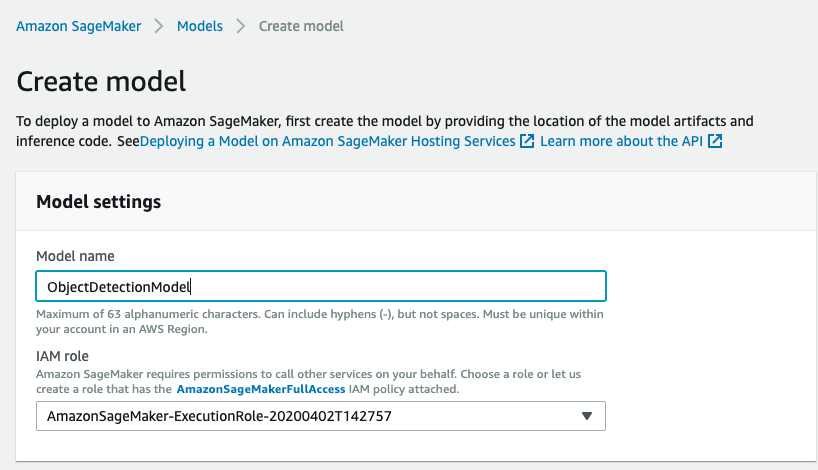Viewport: 818px width, 470px height.
Task: Click the chevron separator after Amazon SageMaker
Action: click(159, 26)
